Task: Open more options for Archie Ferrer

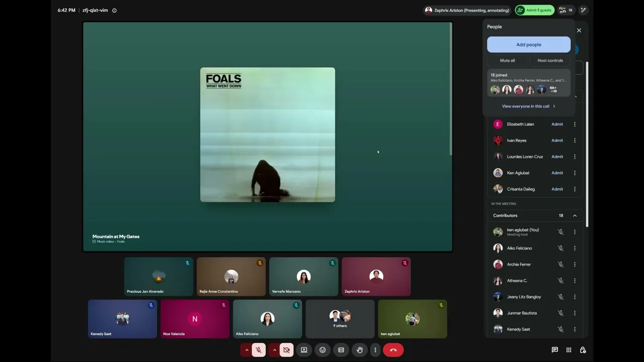Action: point(575,264)
